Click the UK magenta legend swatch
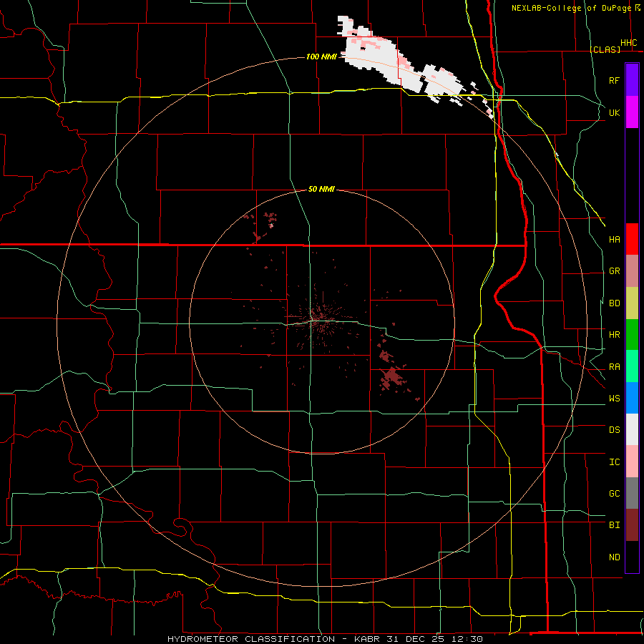This screenshot has width=644, height=644. click(632, 112)
